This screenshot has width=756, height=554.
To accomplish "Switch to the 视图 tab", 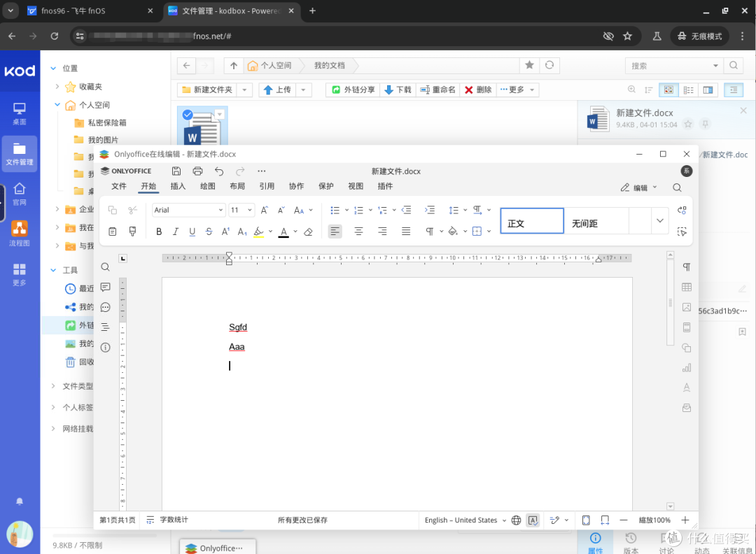I will [356, 187].
